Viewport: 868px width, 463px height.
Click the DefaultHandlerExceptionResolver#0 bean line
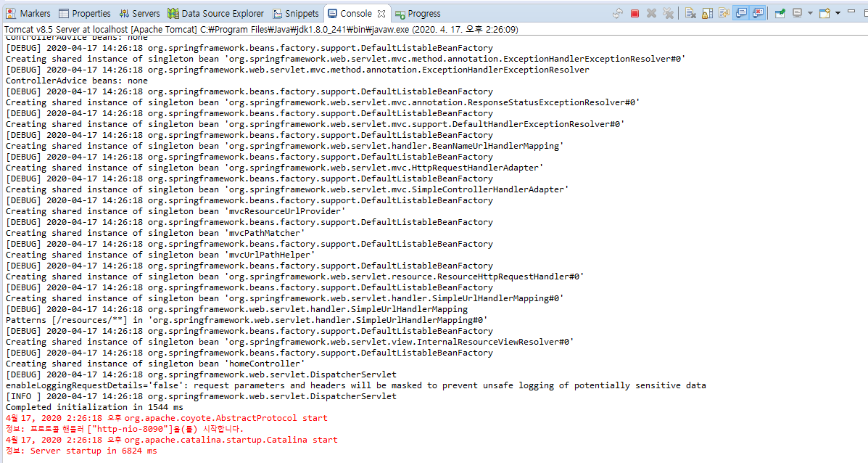[315, 124]
